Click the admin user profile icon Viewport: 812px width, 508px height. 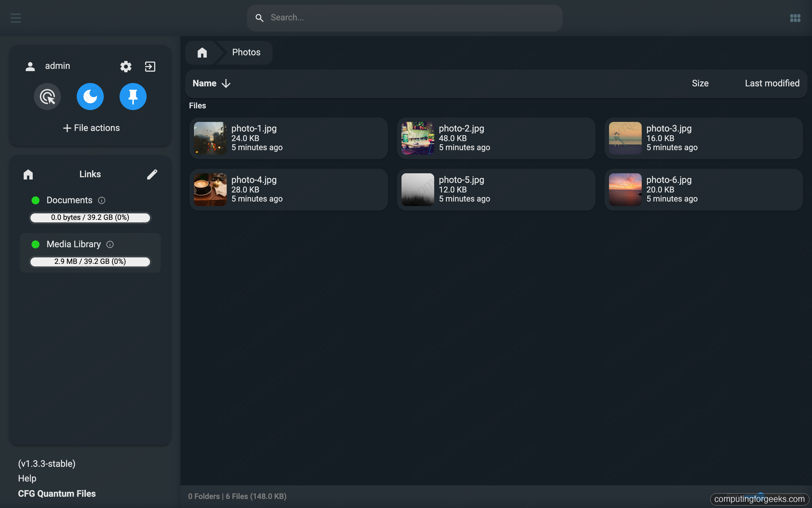pyautogui.click(x=30, y=66)
